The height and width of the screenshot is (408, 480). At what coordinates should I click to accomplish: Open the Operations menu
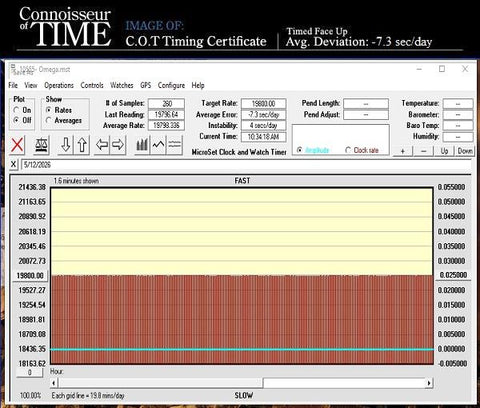click(59, 85)
